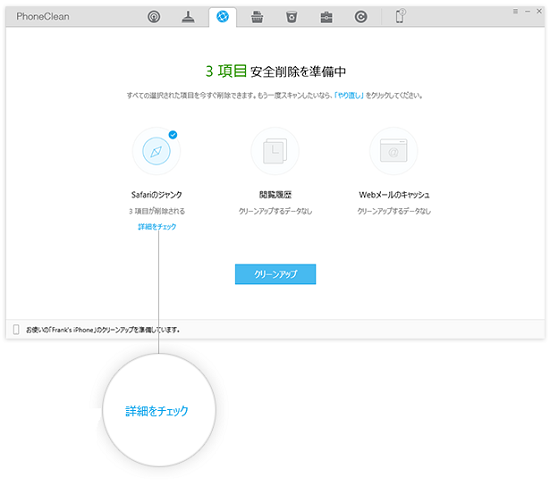This screenshot has width=550, height=486.
Task: Click the Safari compass icon
Action: [x=156, y=151]
